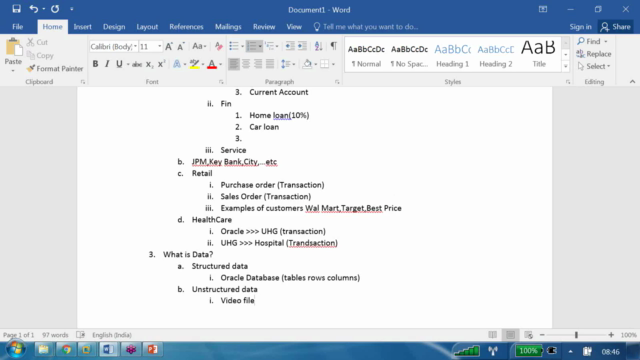
Task: Apply yellow text highlight color
Action: pyautogui.click(x=194, y=64)
